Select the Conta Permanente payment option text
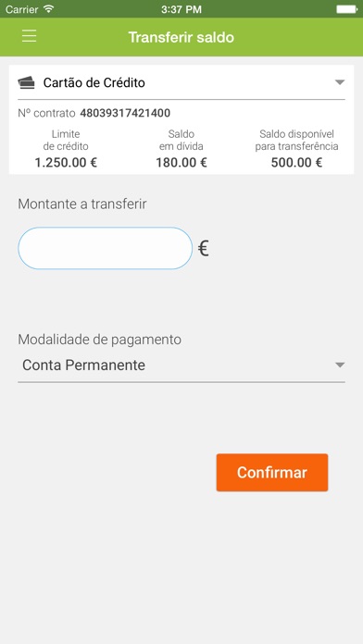Viewport: 363px width, 644px height. [84, 365]
